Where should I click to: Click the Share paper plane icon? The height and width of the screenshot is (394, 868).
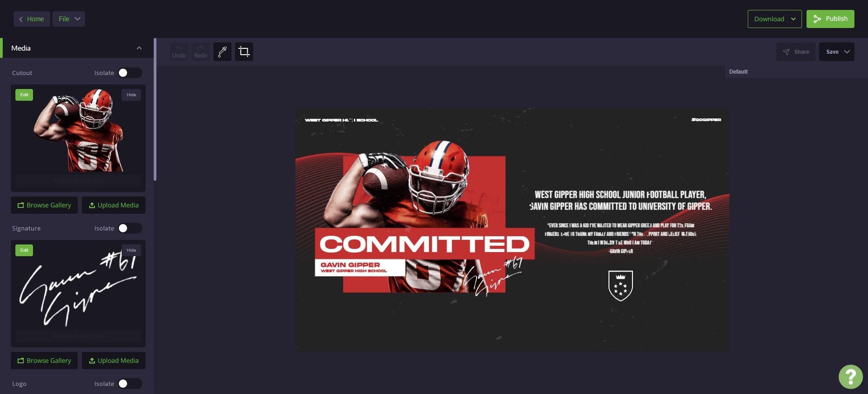pos(786,52)
